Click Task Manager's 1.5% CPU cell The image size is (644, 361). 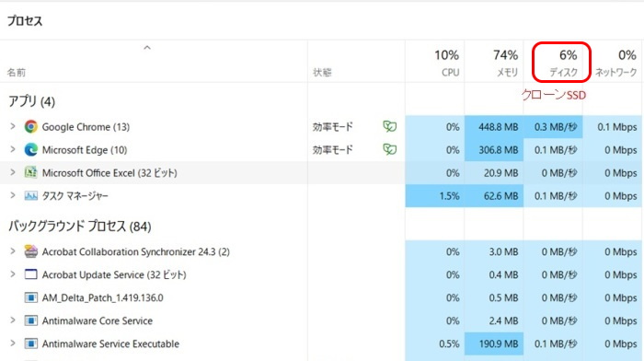435,196
